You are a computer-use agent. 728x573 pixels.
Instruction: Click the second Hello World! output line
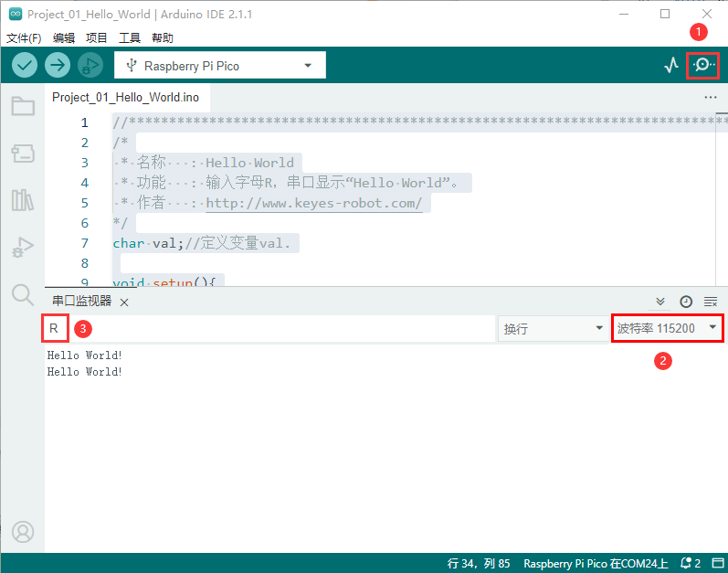(84, 372)
